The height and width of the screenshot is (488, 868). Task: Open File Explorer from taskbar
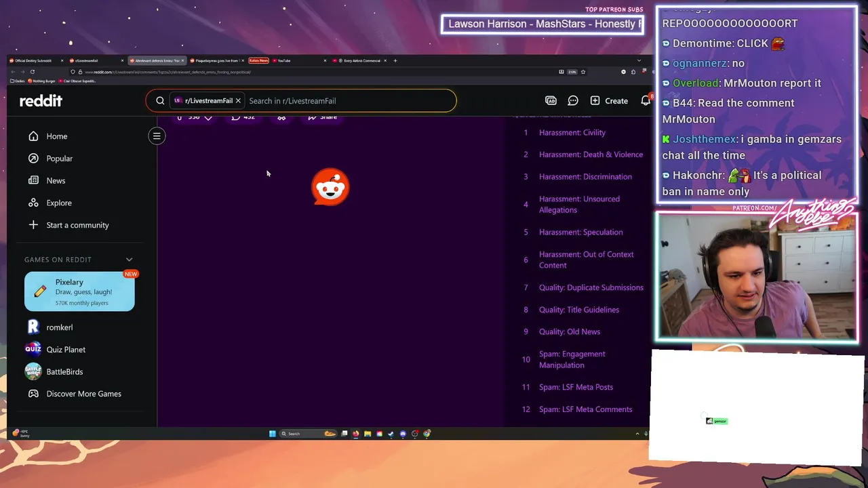tap(368, 434)
